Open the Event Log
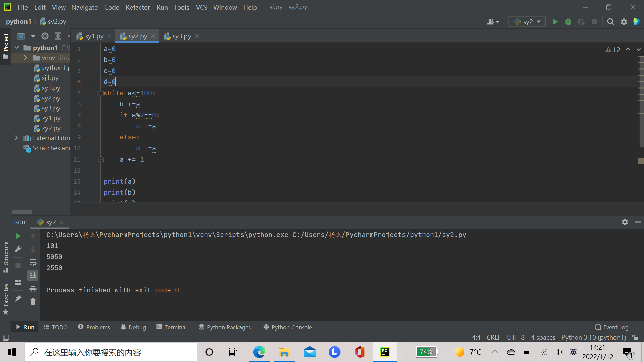This screenshot has height=362, width=644. (612, 327)
